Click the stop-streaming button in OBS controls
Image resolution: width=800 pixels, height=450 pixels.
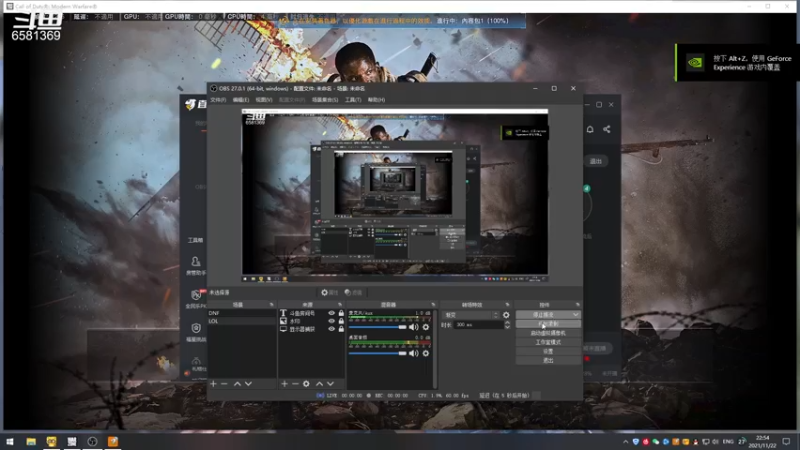543,315
